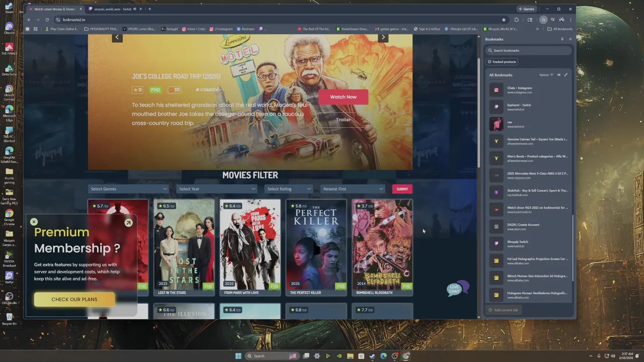
Task: Open THE FINALS desktop shortcut
Action: (x=9, y=49)
